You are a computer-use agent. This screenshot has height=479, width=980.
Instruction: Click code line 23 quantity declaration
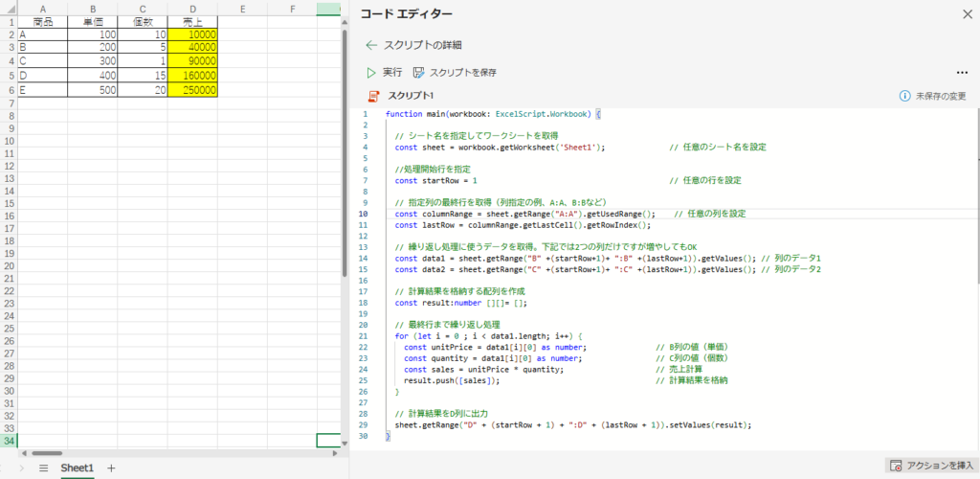coord(493,358)
